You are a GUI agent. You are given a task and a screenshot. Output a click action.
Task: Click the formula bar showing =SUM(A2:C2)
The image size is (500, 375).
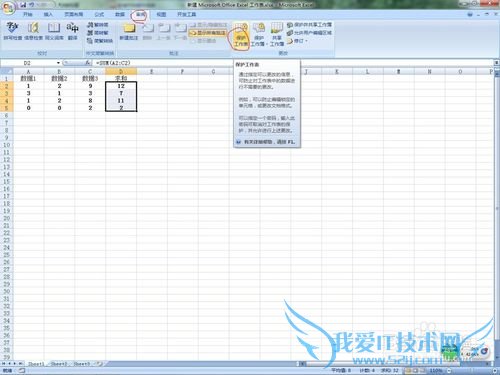[293, 63]
